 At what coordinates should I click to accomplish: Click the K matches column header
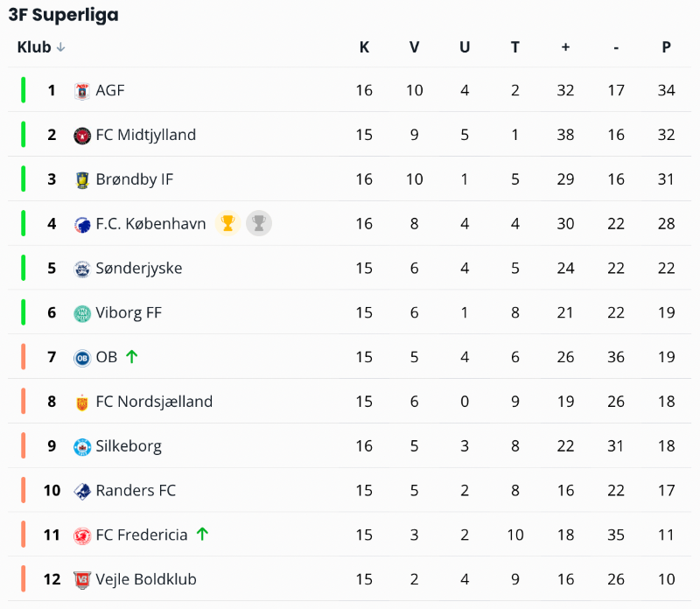(364, 47)
